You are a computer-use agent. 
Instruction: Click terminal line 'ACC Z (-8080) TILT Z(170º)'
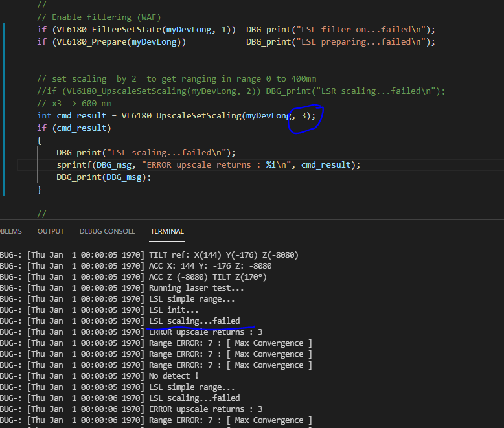point(208,277)
